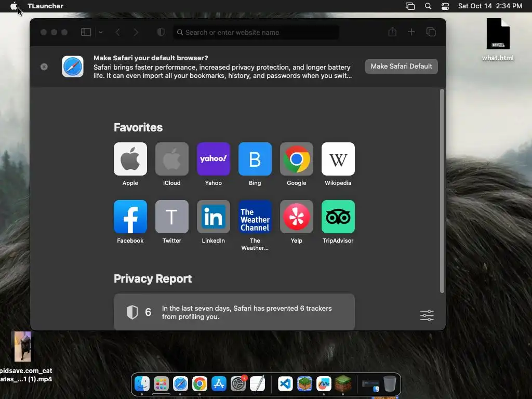Open Minecraft launcher with blue border in Dock
The height and width of the screenshot is (399, 532).
[304, 384]
